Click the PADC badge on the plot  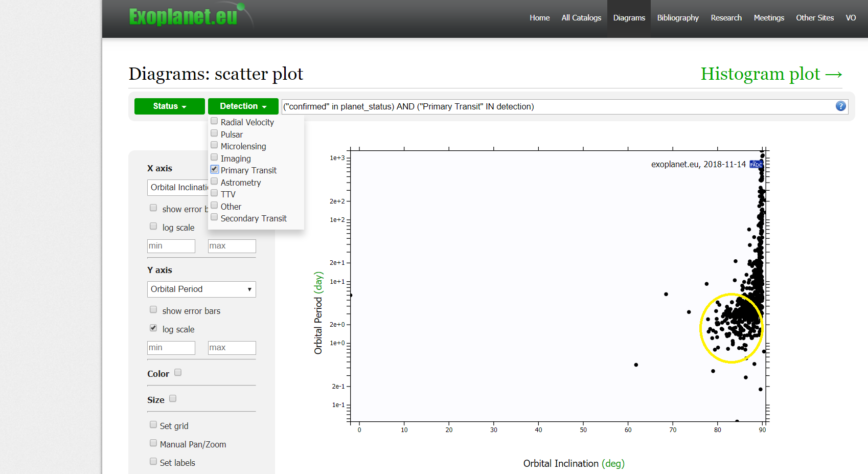pyautogui.click(x=756, y=164)
